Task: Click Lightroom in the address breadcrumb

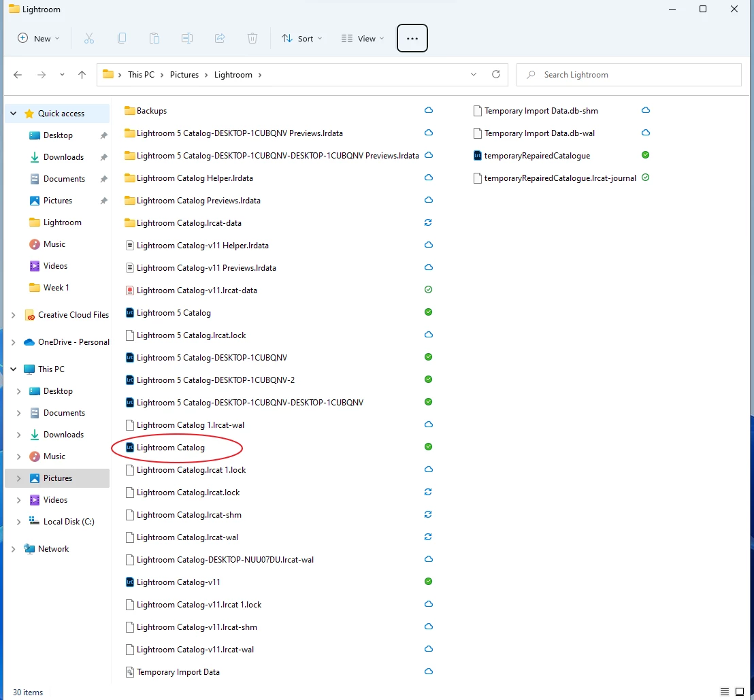Action: click(233, 75)
